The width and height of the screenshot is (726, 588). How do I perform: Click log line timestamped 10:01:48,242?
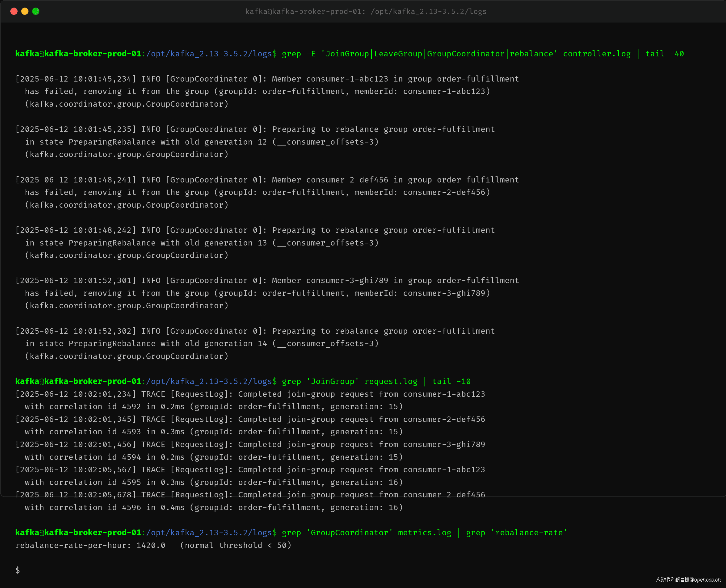click(x=255, y=230)
